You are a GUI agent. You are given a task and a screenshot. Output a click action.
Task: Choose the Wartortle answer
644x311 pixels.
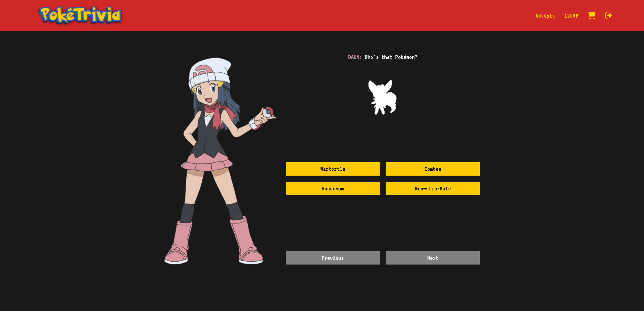point(332,169)
